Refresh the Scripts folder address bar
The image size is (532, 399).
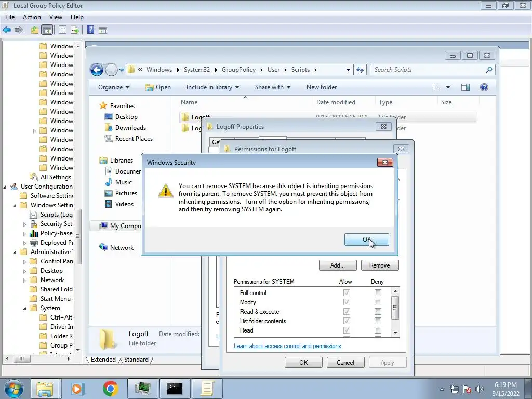(360, 70)
